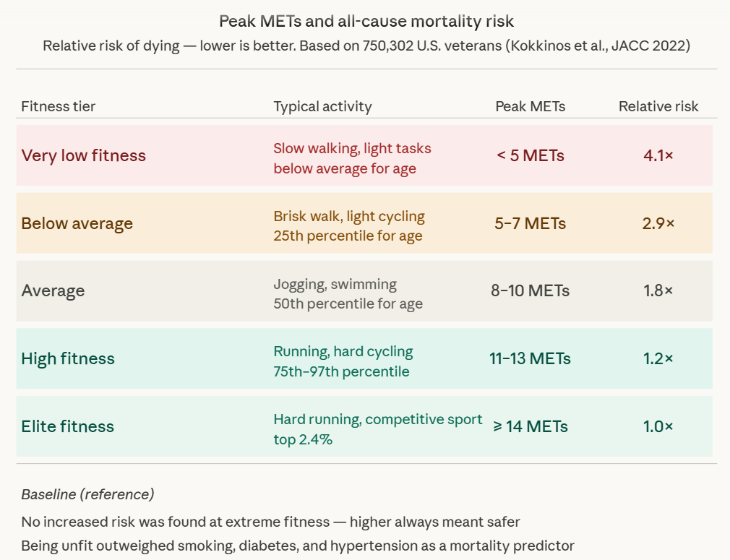Image resolution: width=730 pixels, height=560 pixels.
Task: Click the "Peak METs and all-cause mortality risk" title
Action: click(366, 21)
